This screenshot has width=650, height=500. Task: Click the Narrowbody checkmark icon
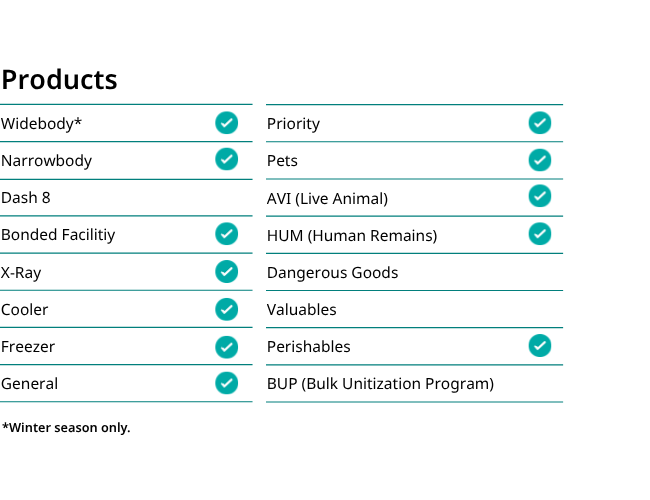[x=226, y=159]
